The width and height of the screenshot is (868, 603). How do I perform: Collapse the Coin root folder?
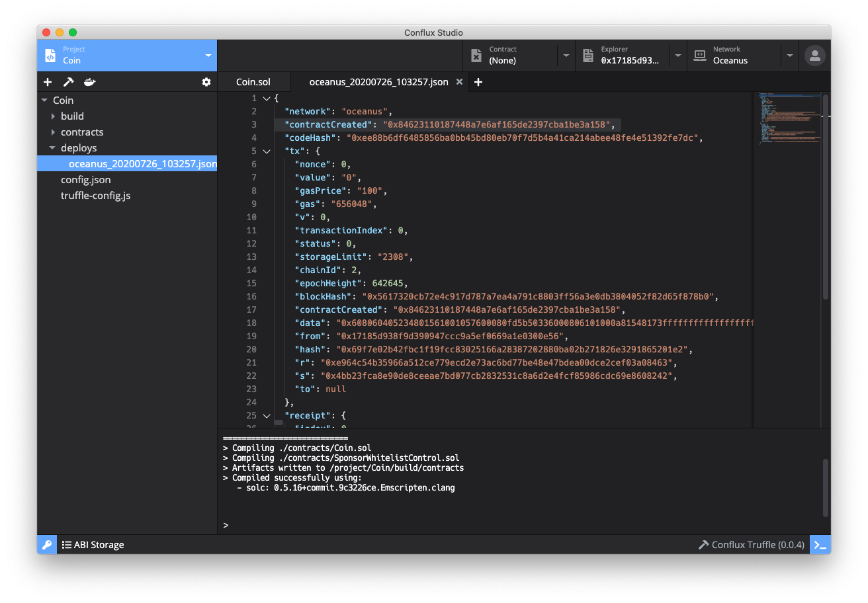(x=45, y=100)
